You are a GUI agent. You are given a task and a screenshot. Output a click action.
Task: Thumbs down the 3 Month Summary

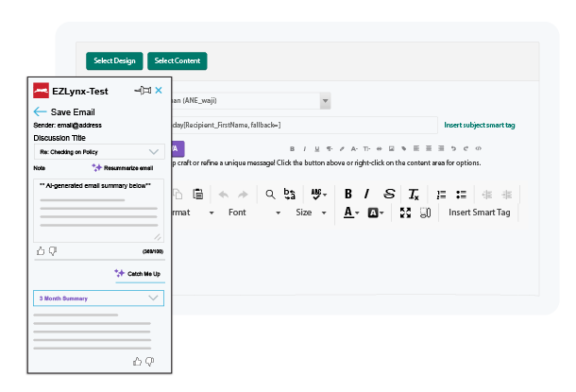[x=149, y=362]
